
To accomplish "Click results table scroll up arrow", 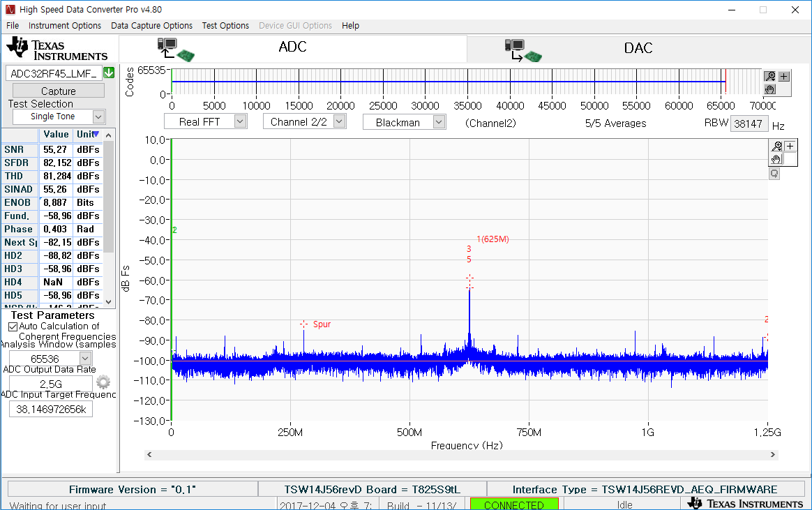I will point(108,135).
